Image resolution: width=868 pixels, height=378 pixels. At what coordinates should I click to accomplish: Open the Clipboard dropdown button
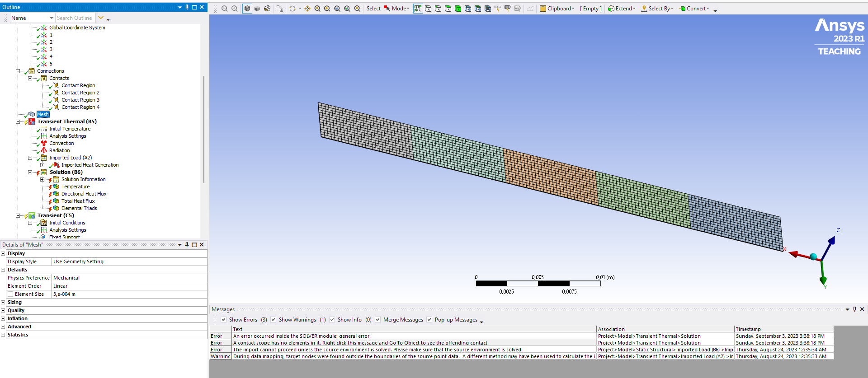pyautogui.click(x=557, y=9)
